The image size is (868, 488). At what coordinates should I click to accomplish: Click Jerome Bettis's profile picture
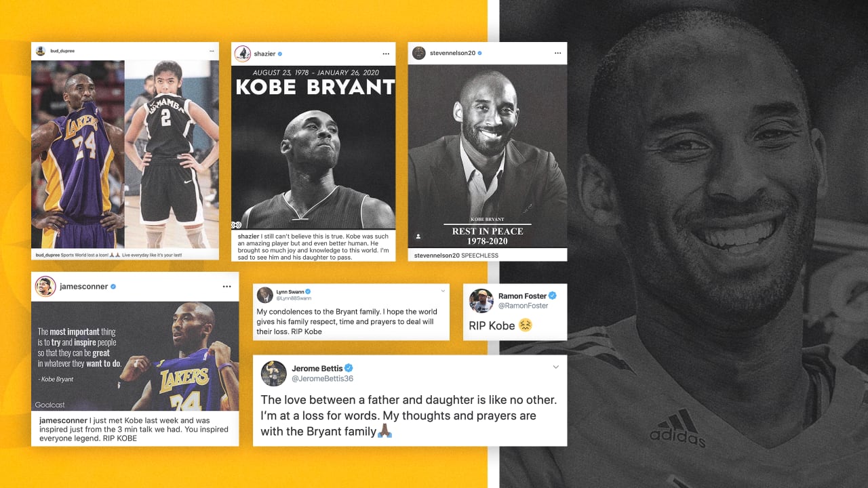pyautogui.click(x=274, y=373)
